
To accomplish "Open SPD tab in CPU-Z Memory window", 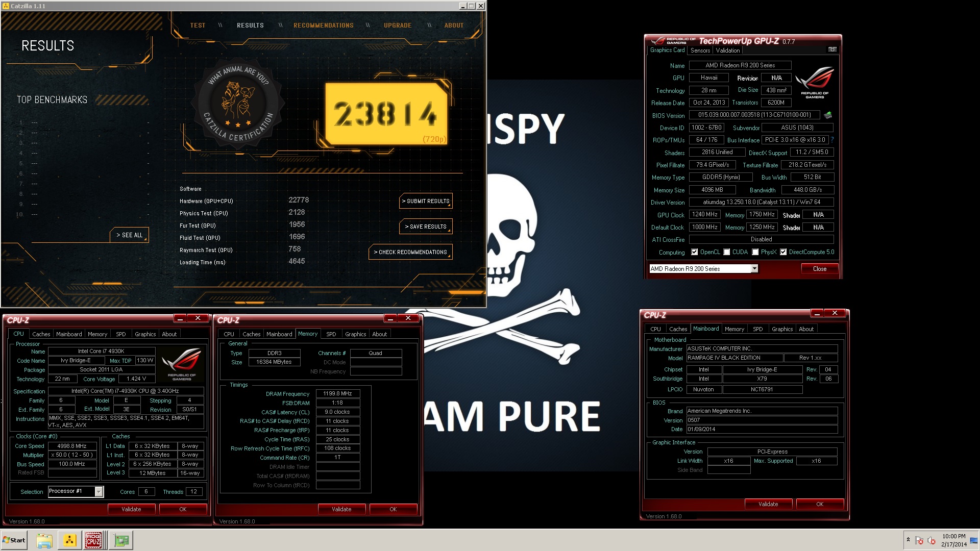I will point(331,334).
